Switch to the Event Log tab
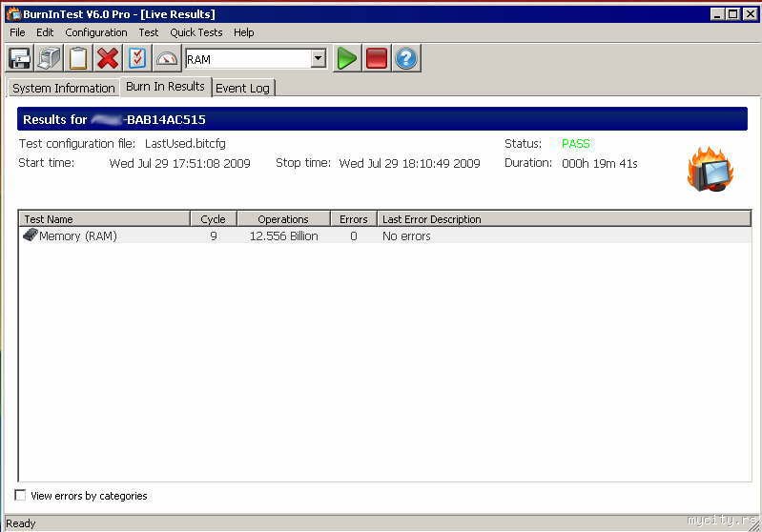Screen dimensions: 762x532 pos(242,88)
